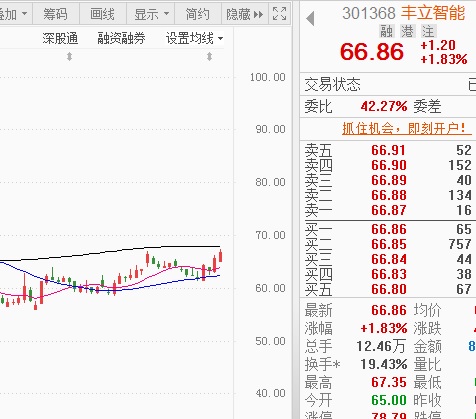Open the 叠加 overlay dropdown
Viewport: 476px width, 419px height.
point(15,14)
